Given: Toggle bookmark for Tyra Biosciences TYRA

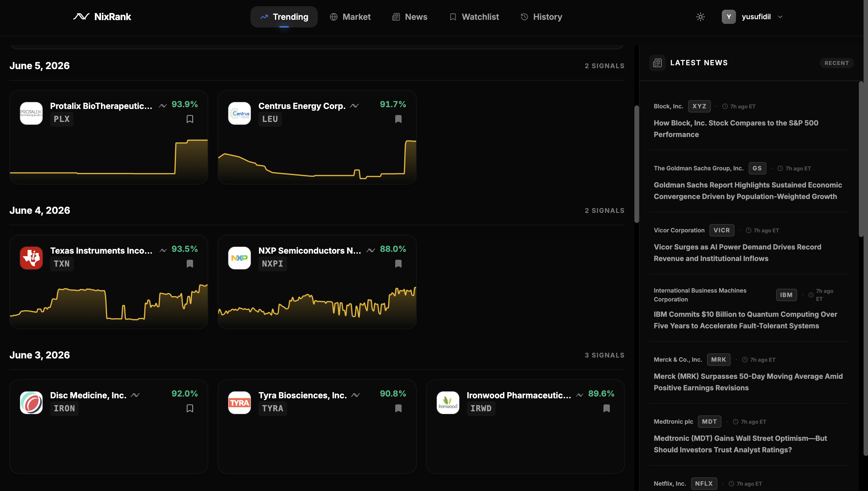Looking at the screenshot, I should coord(398,408).
